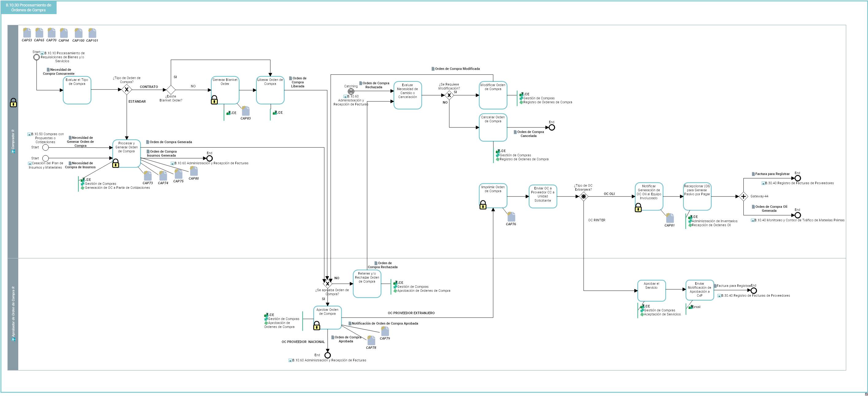
Task: Select the Liberar Orden de Compra task
Action: (270, 90)
